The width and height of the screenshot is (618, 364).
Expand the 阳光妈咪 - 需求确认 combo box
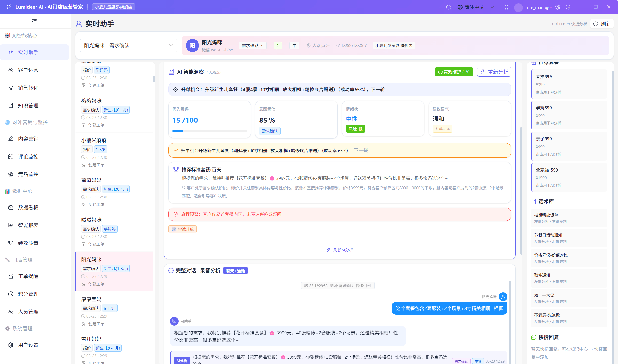[128, 46]
